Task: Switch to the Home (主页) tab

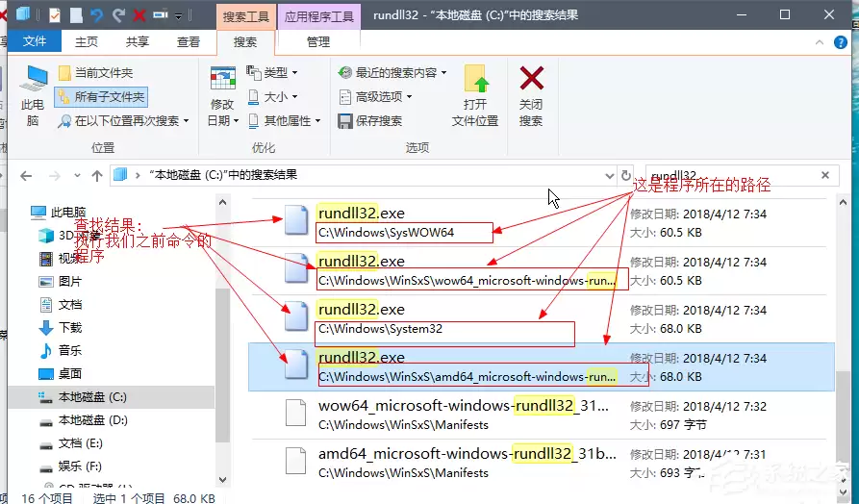Action: 86,41
